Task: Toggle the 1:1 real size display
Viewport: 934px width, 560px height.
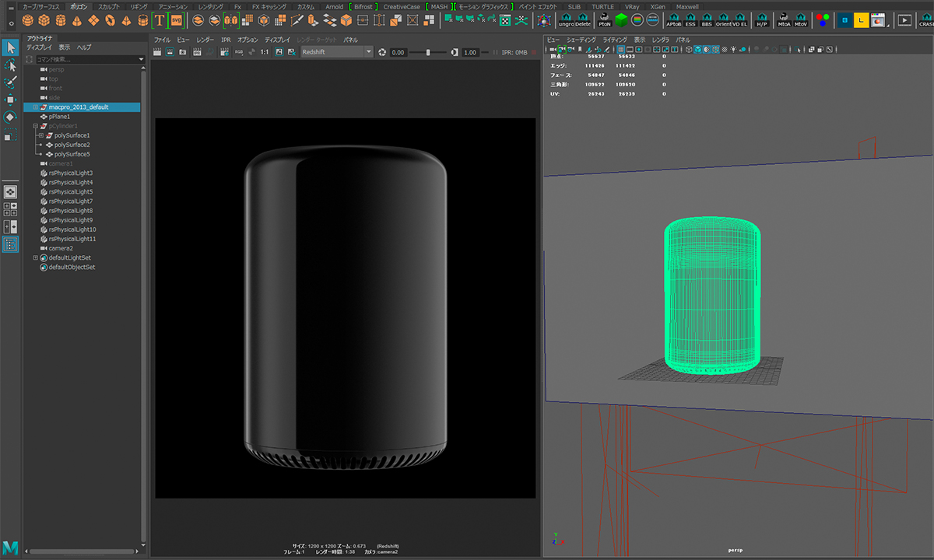Action: [x=264, y=52]
